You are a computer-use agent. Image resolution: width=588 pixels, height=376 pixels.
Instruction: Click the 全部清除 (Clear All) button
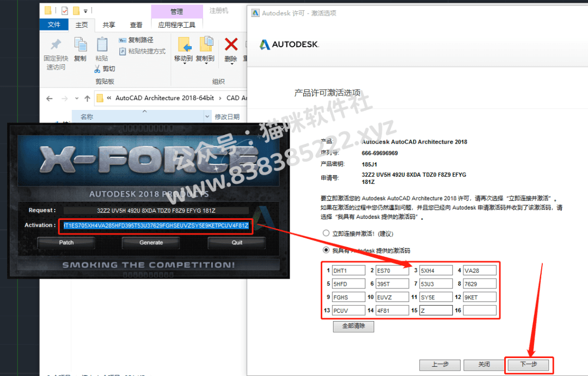[x=353, y=326]
